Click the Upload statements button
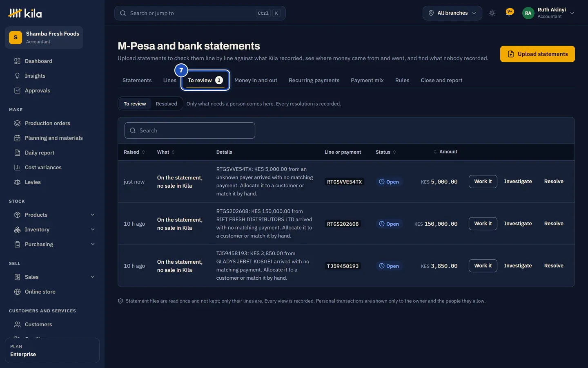588x368 pixels. tap(537, 54)
